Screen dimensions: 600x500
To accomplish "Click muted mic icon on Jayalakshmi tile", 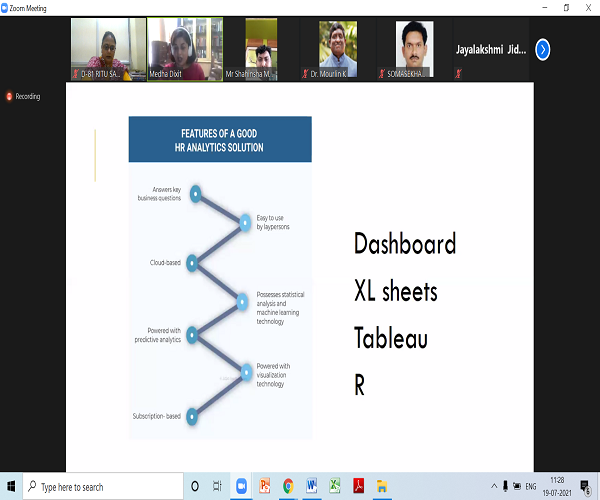I will point(458,74).
